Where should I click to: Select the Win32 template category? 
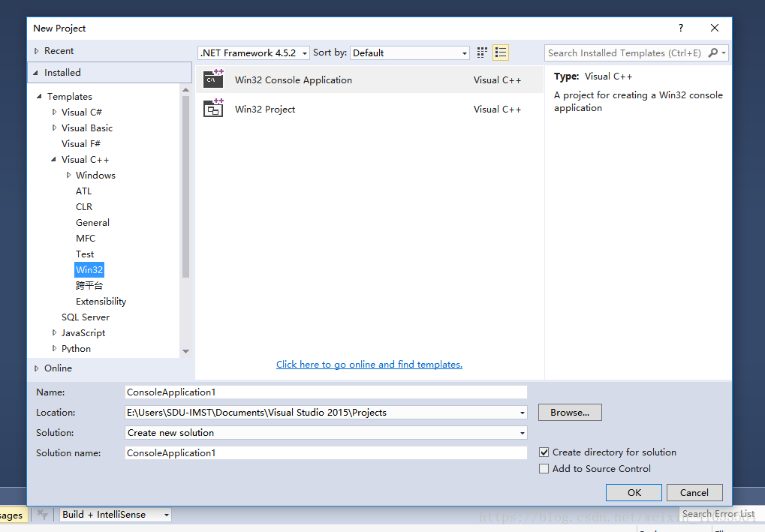(89, 269)
